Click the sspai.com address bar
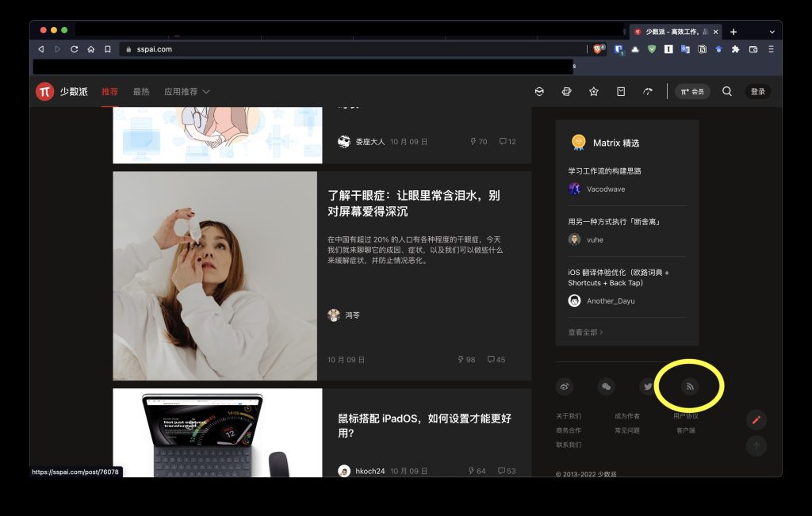Image resolution: width=812 pixels, height=516 pixels. pos(352,49)
